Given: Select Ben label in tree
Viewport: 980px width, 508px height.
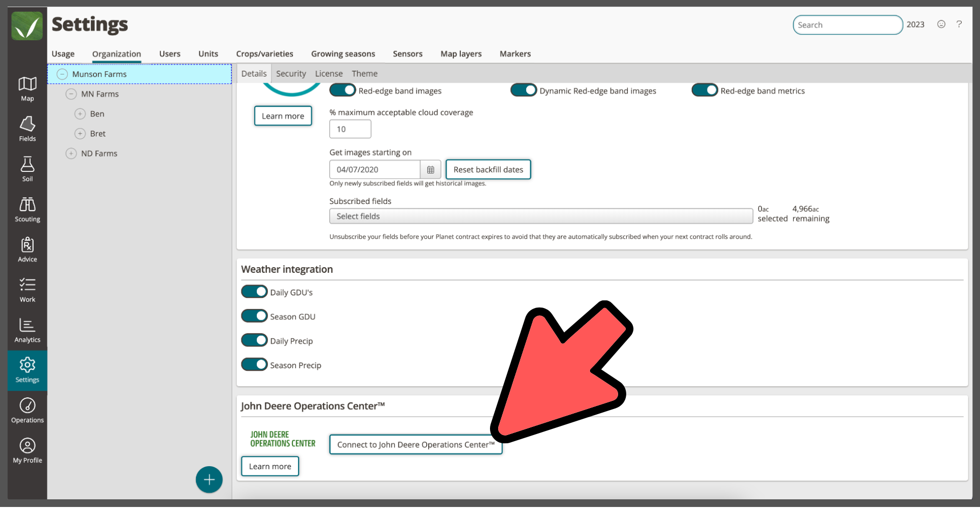Looking at the screenshot, I should tap(97, 114).
